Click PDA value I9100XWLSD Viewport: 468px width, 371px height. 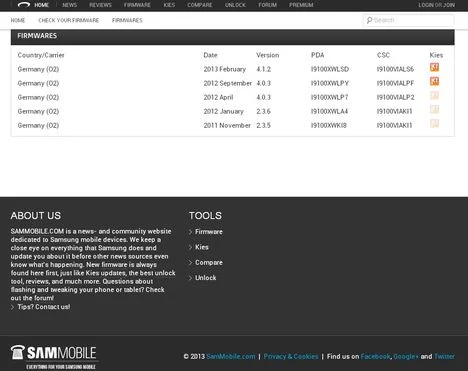[x=330, y=69]
